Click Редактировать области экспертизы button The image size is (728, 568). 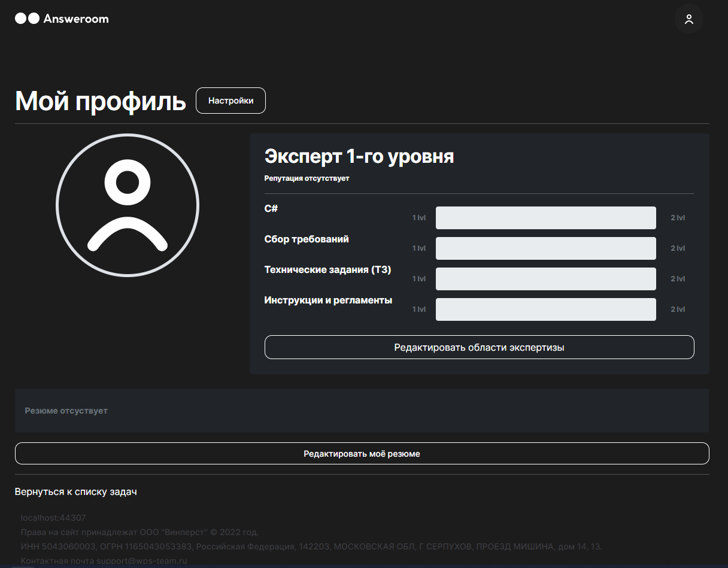pos(479,347)
